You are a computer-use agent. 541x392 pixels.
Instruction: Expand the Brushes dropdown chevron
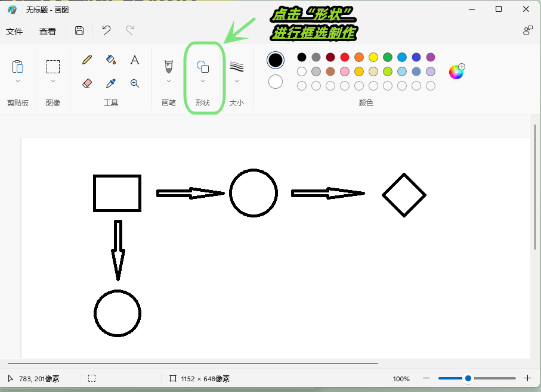[169, 81]
